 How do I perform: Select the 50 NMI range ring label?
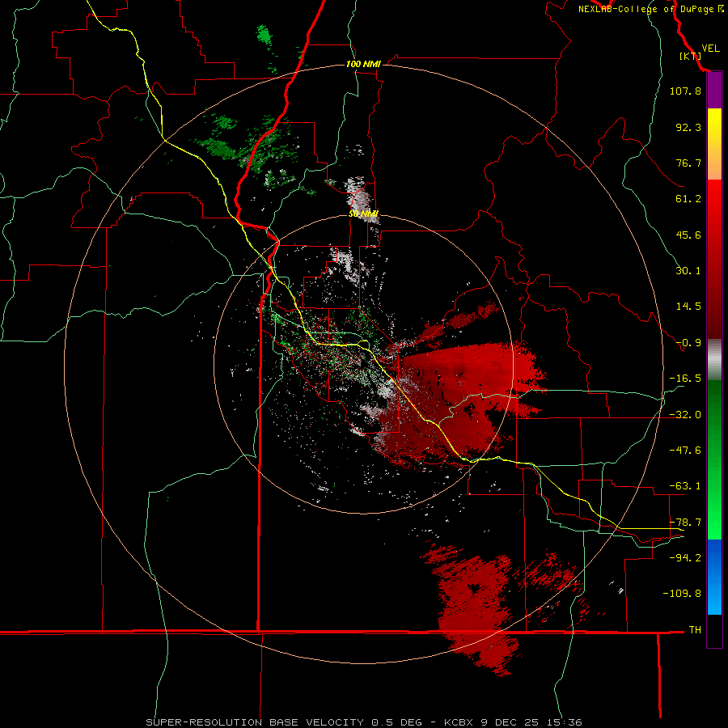click(x=363, y=214)
